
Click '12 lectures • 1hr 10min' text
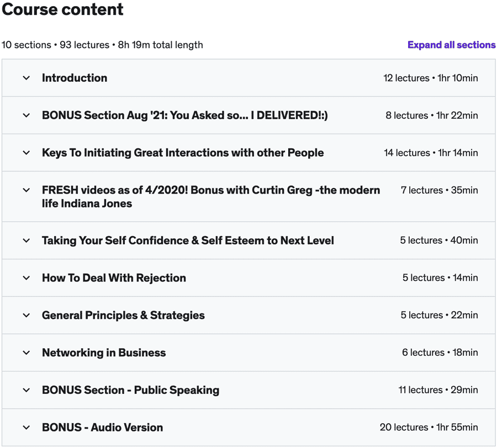coord(430,78)
